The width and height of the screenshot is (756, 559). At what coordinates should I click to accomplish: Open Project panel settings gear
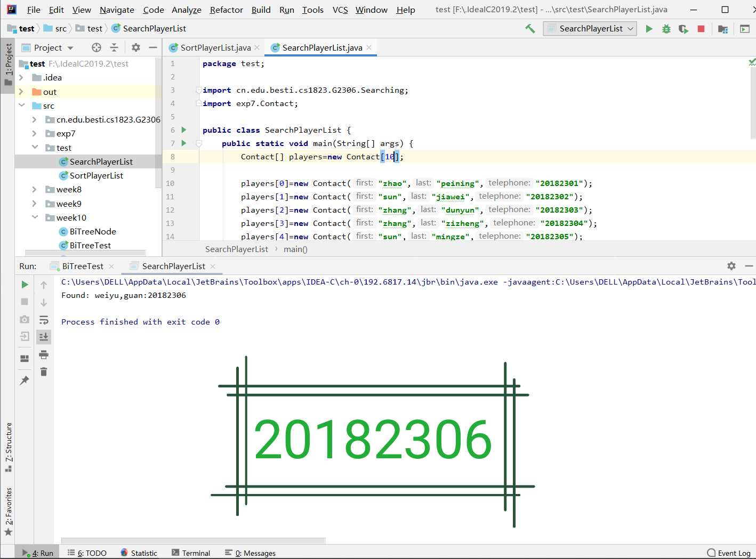136,47
